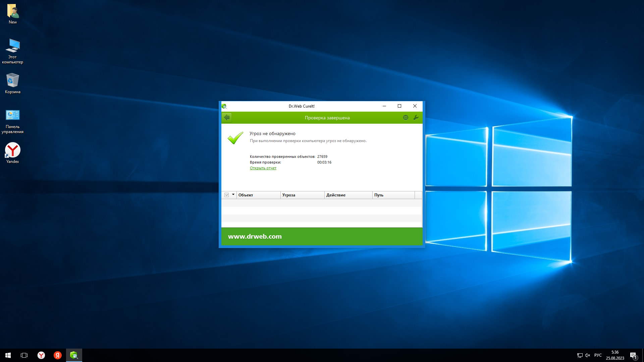
Task: Click the Путь column header
Action: point(393,195)
